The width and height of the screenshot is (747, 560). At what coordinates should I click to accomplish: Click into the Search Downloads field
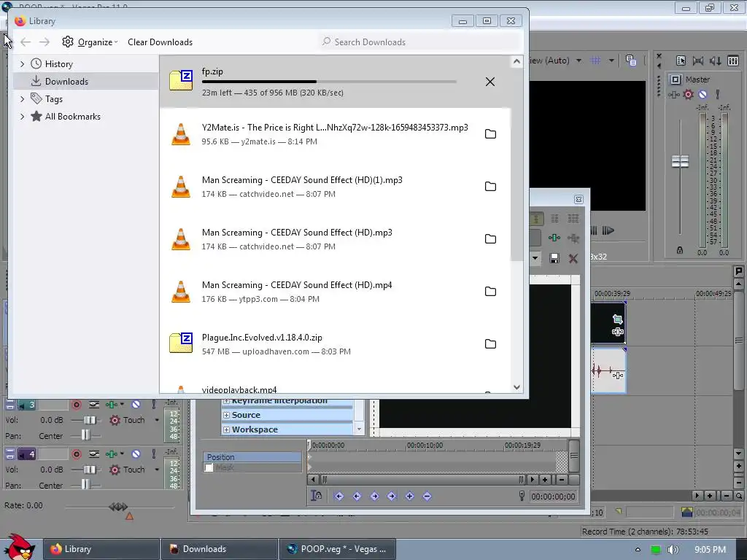pos(419,42)
